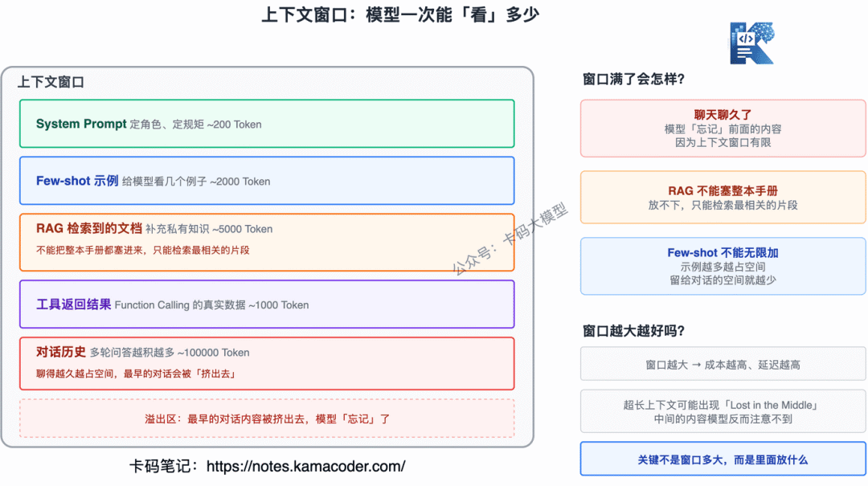Click the 窗口越大 → 成本越高 box
868x486 pixels.
[723, 364]
